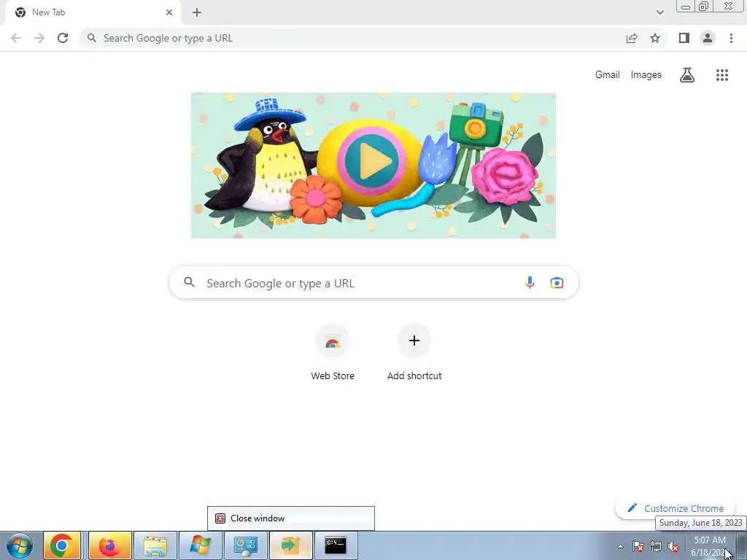The height and width of the screenshot is (560, 747).
Task: Click the magnifier icon in Google search box
Action: tap(189, 282)
